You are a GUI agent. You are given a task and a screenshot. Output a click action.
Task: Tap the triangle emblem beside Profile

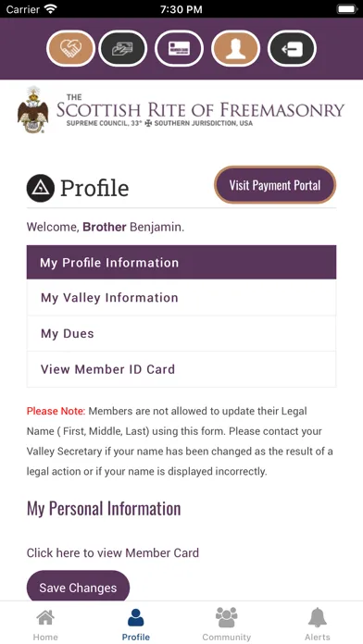pyautogui.click(x=41, y=188)
